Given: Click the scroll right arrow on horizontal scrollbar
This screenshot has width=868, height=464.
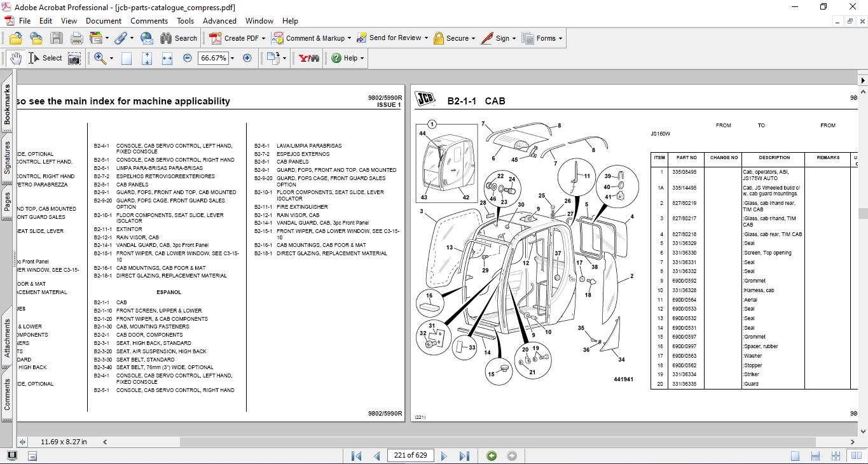Looking at the screenshot, I should point(853,442).
